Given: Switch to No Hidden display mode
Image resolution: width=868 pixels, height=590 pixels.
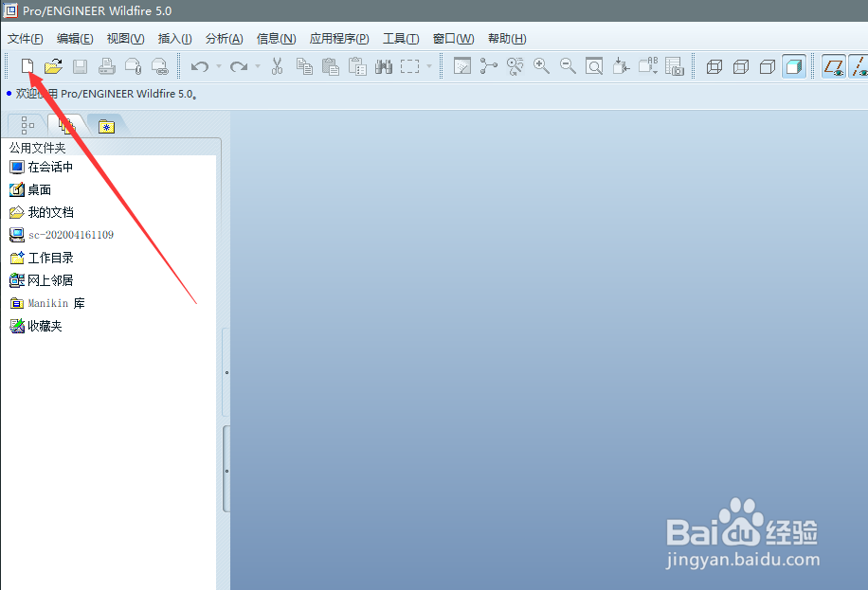Looking at the screenshot, I should coord(768,67).
